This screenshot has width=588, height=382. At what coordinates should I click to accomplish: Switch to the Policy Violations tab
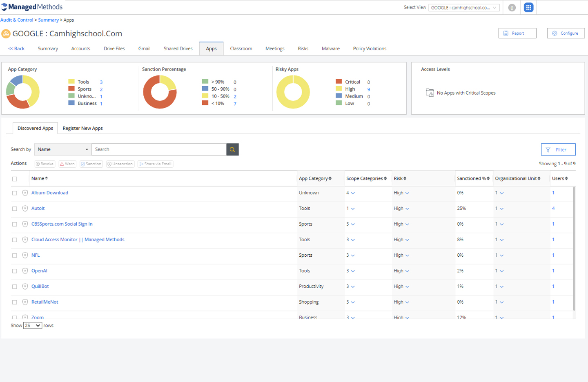(x=370, y=49)
